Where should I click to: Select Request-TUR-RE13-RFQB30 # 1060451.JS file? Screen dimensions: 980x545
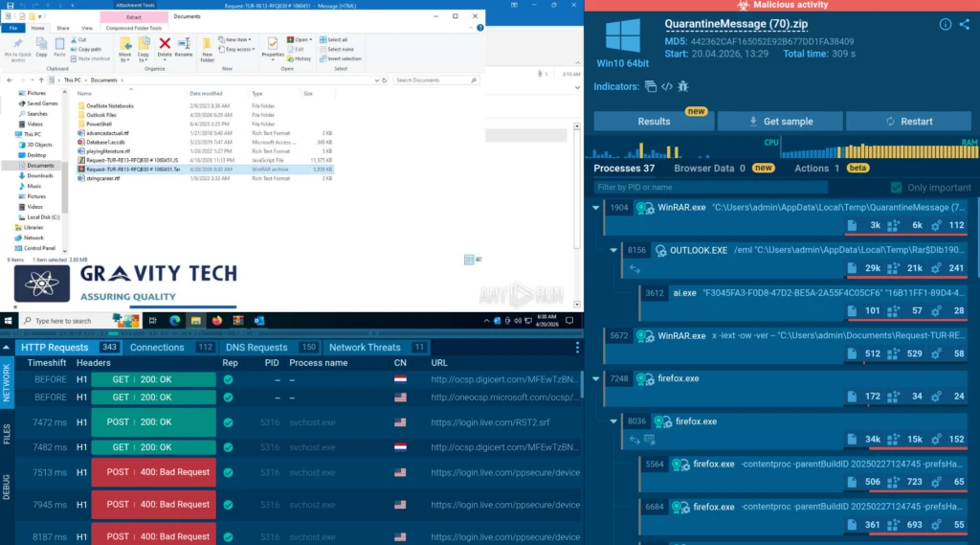click(205, 160)
